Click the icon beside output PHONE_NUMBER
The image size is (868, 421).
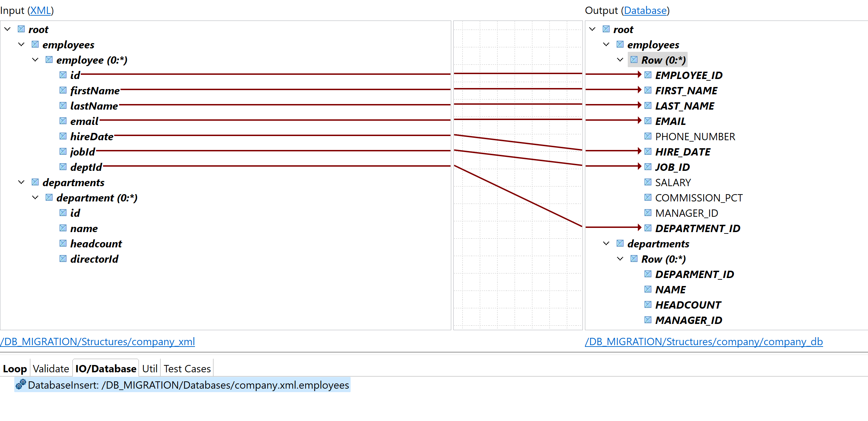(648, 136)
